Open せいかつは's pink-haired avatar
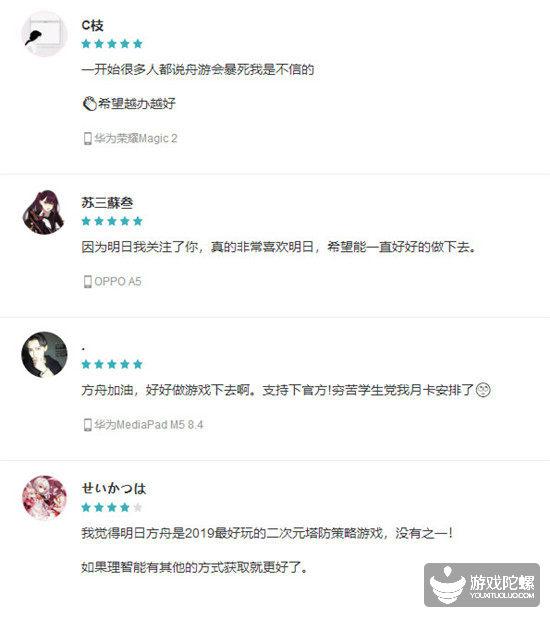The height and width of the screenshot is (617, 550). pyautogui.click(x=44, y=498)
